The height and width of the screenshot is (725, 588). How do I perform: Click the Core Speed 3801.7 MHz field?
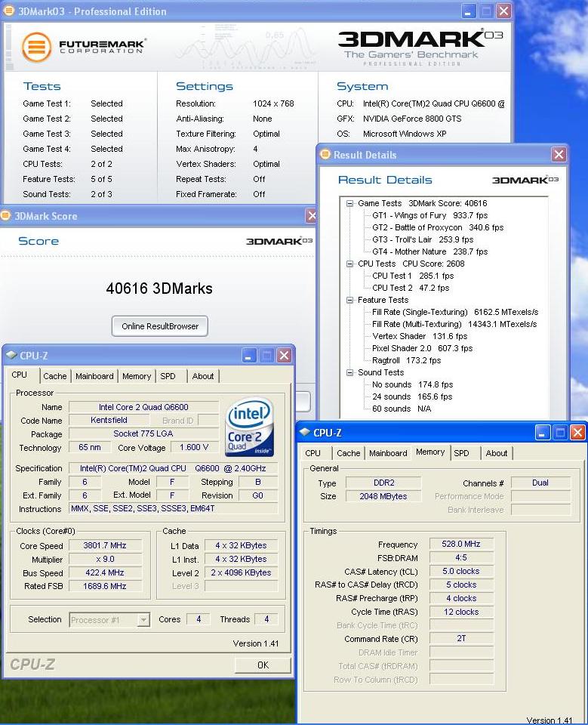tap(105, 545)
